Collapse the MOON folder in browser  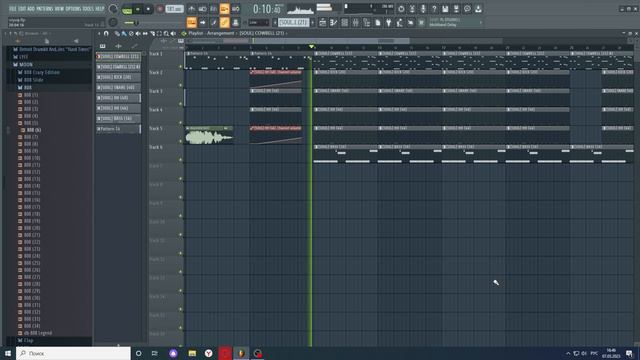15,64
